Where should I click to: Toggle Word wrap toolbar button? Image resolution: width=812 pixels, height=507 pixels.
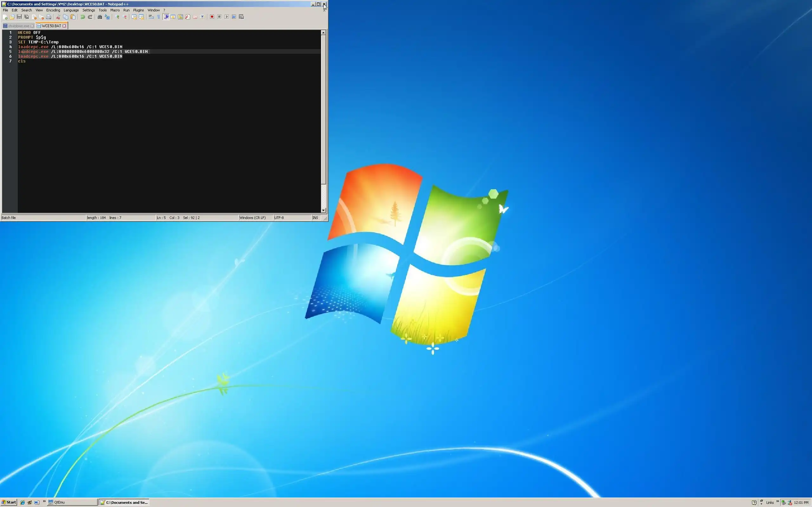tap(151, 17)
